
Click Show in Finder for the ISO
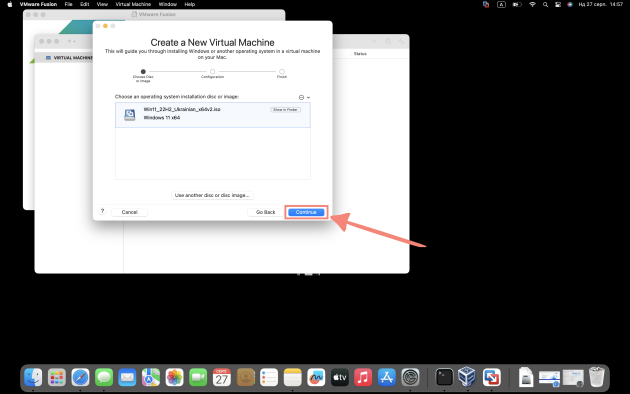pos(285,110)
